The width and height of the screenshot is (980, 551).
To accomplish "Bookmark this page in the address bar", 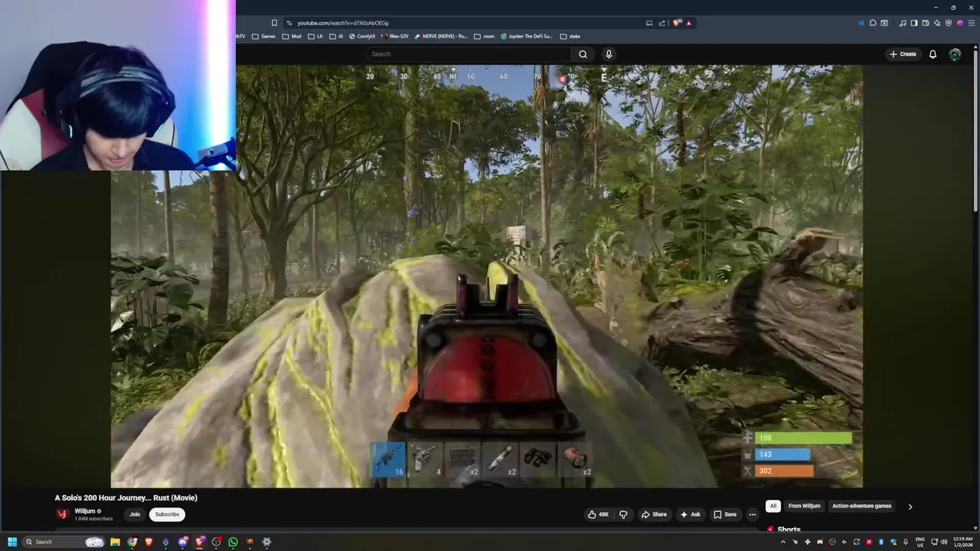I will [274, 23].
